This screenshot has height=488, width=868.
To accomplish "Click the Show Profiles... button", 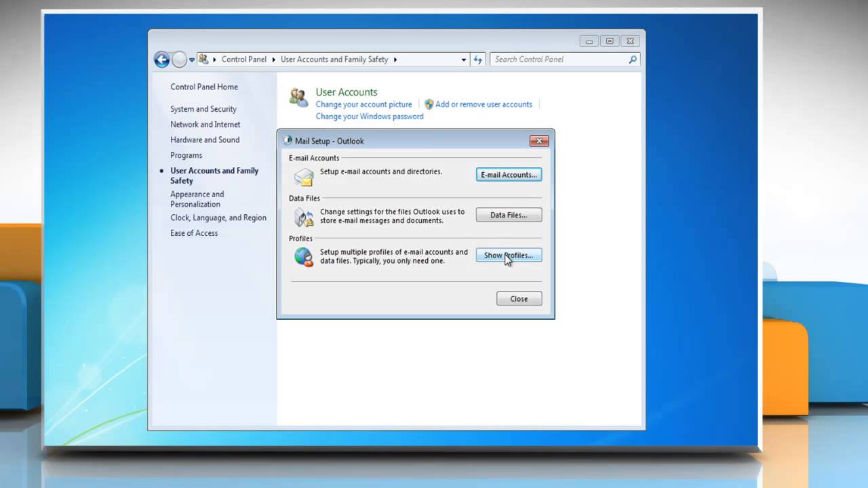I will click(509, 256).
